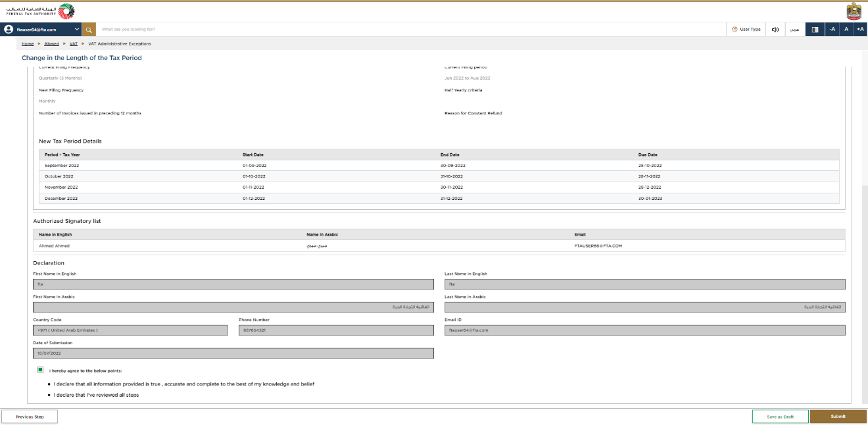Open the VAT breadcrumb link
868x425 pixels.
(74, 44)
